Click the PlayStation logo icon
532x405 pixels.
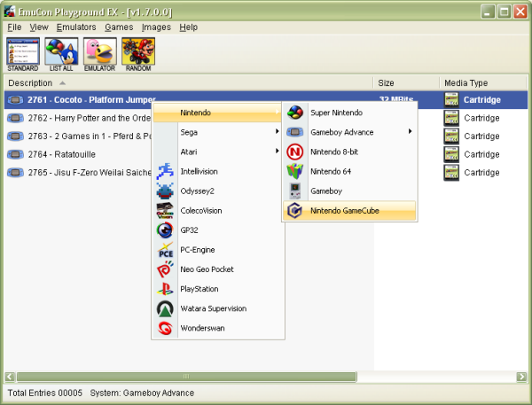[x=165, y=289]
